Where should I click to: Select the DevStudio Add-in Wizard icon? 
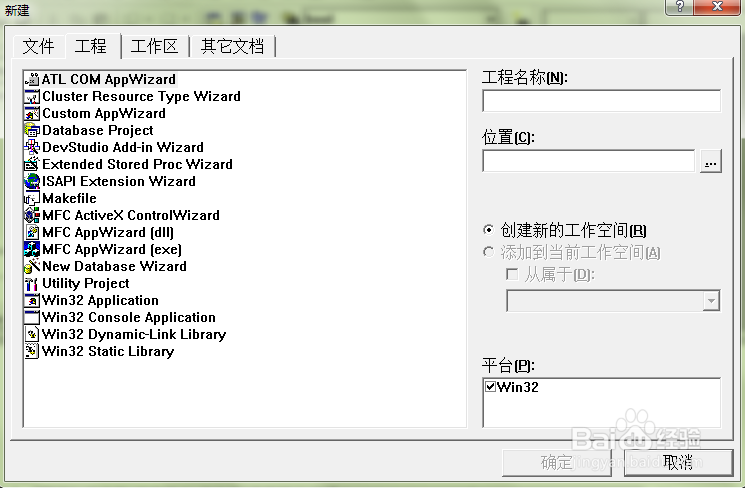click(x=32, y=147)
